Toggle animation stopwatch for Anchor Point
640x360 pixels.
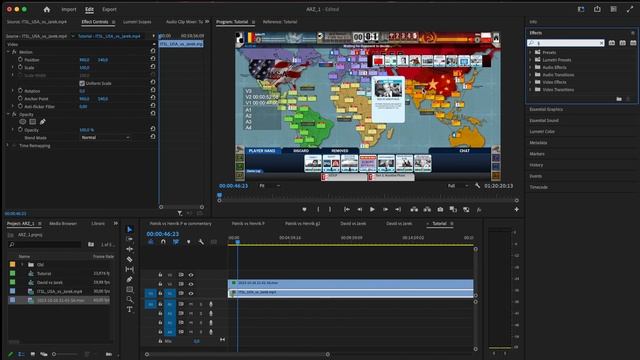coord(20,98)
